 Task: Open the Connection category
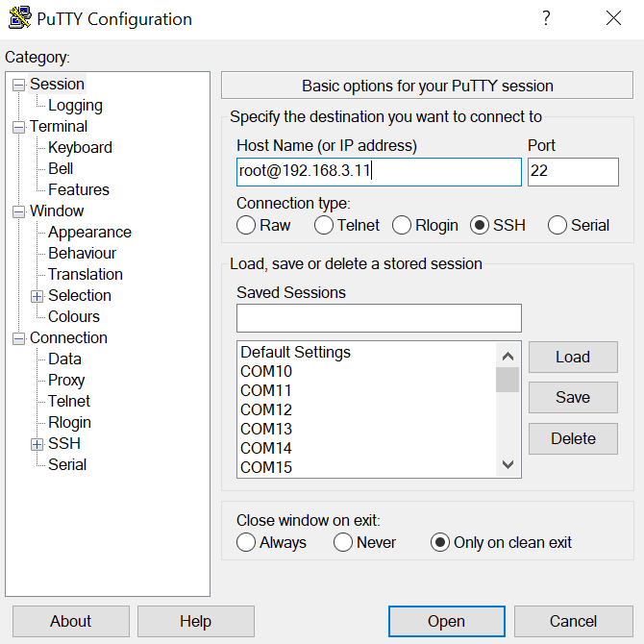[68, 337]
